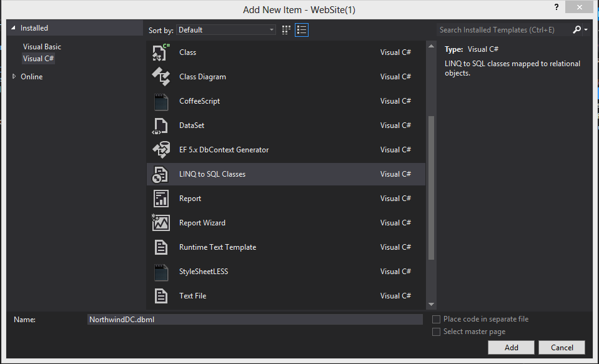The image size is (599, 364).
Task: Click the Cancel button
Action: coord(562,348)
